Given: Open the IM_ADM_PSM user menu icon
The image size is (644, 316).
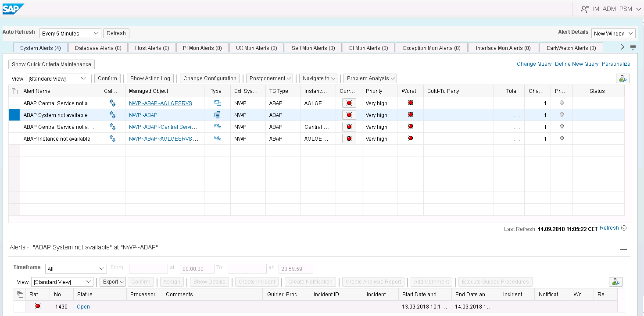Looking at the screenshot, I should (584, 9).
